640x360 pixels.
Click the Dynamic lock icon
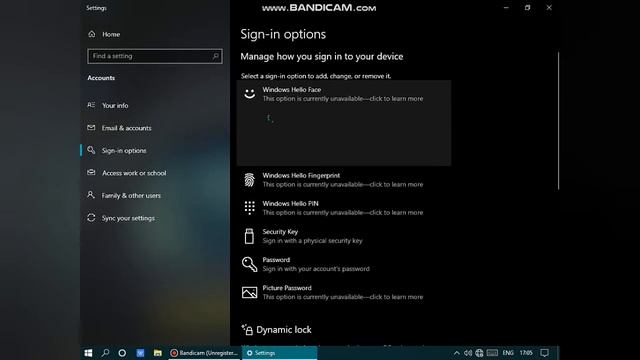[247, 329]
